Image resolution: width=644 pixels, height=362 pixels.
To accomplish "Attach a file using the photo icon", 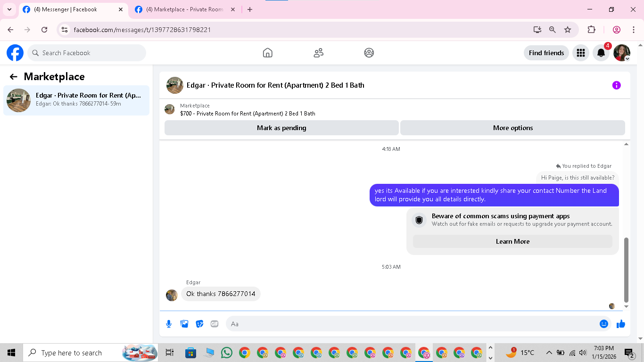I will click(184, 324).
